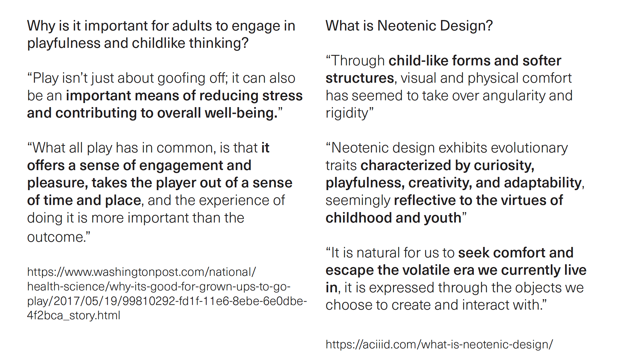Click the line 'choose to create and interact with'
The width and height of the screenshot is (635, 364).
(x=436, y=305)
